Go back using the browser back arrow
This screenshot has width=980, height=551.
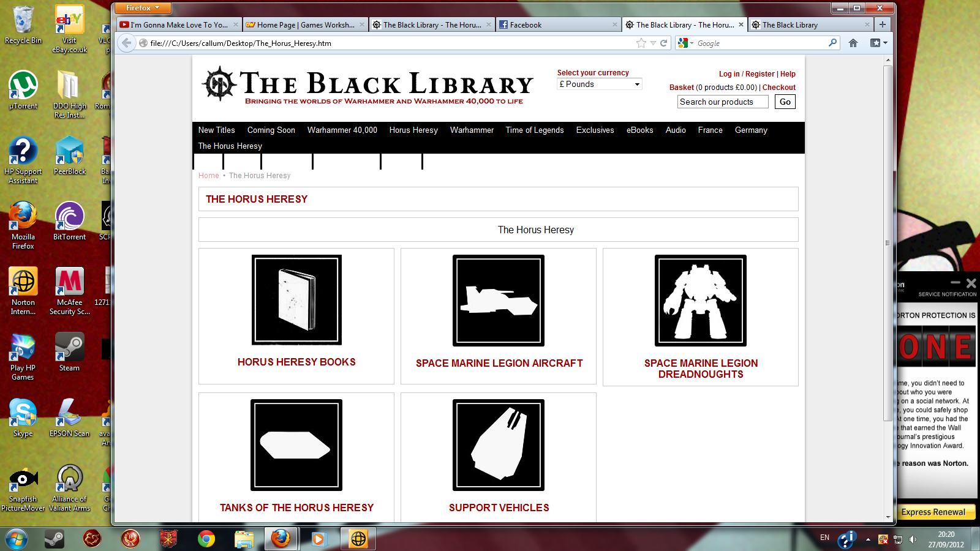(126, 43)
